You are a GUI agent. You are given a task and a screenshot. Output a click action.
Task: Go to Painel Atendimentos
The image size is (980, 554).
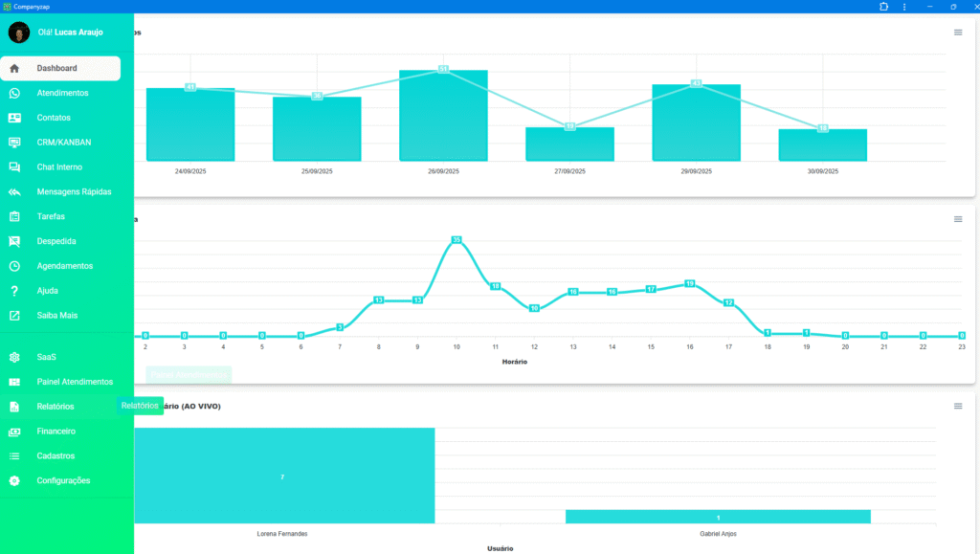(x=75, y=382)
